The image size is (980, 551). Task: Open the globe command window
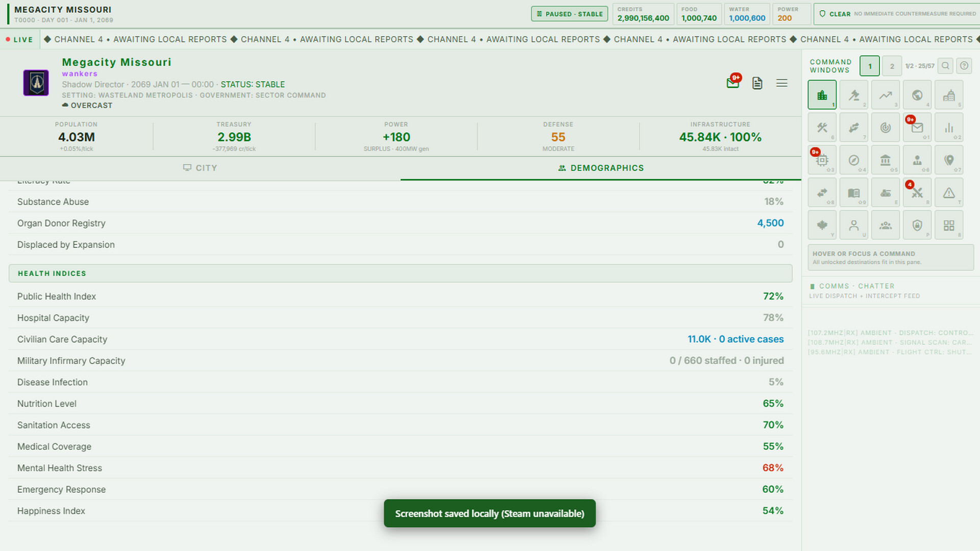point(917,95)
